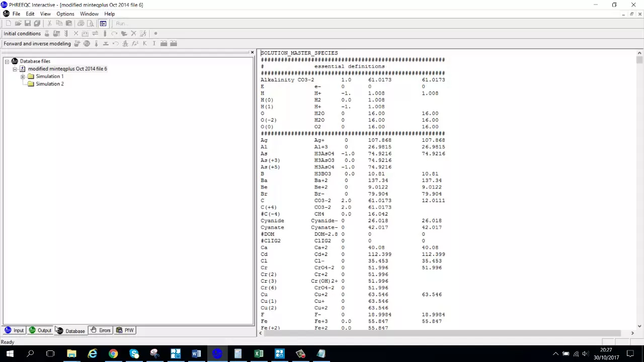Select the Database files root item
Screen dimensions: 644x362
click(35, 61)
